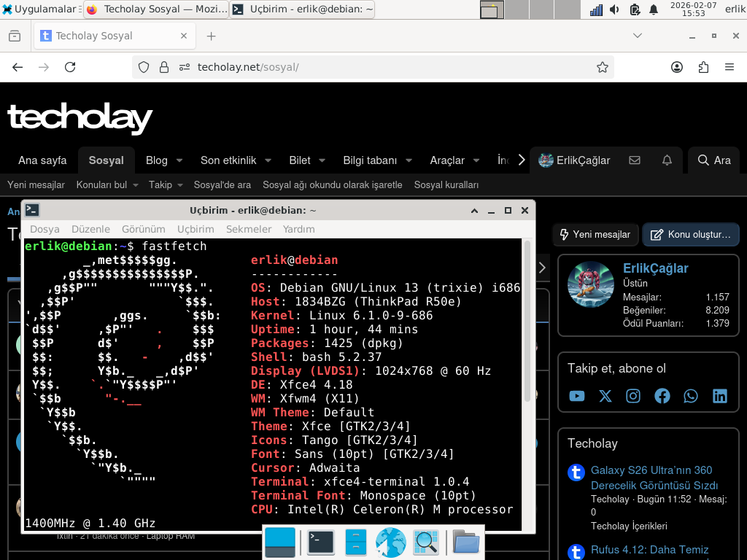Open the YouTube social icon

coord(576,396)
